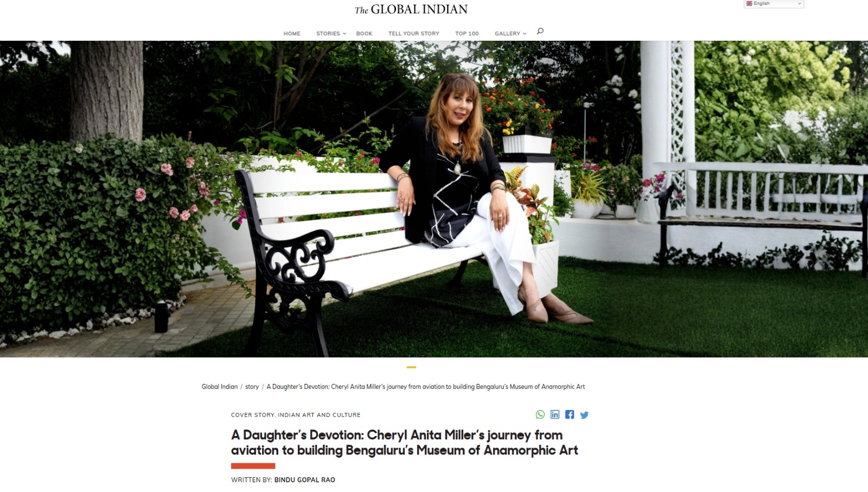Share article on Twitter icon

pos(584,415)
